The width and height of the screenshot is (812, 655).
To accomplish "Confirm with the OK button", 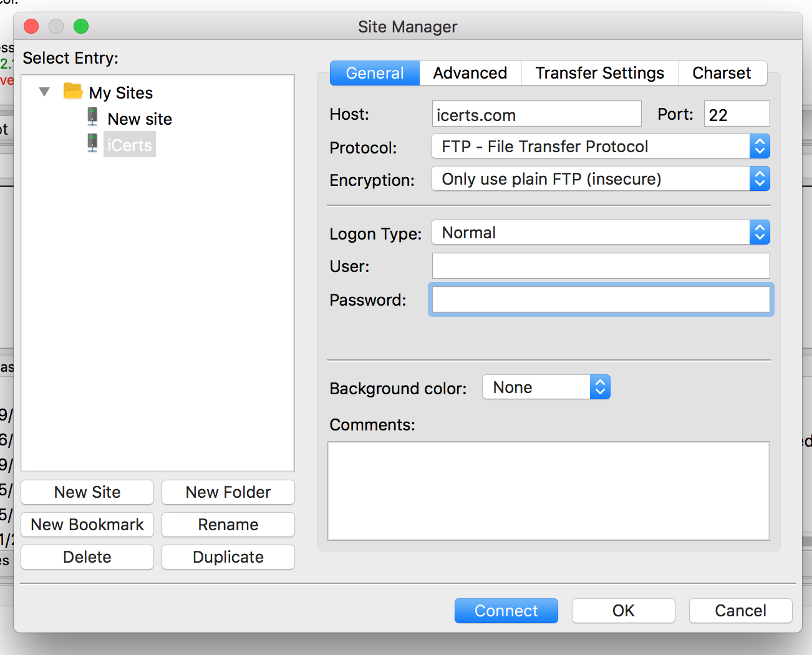I will (x=624, y=611).
